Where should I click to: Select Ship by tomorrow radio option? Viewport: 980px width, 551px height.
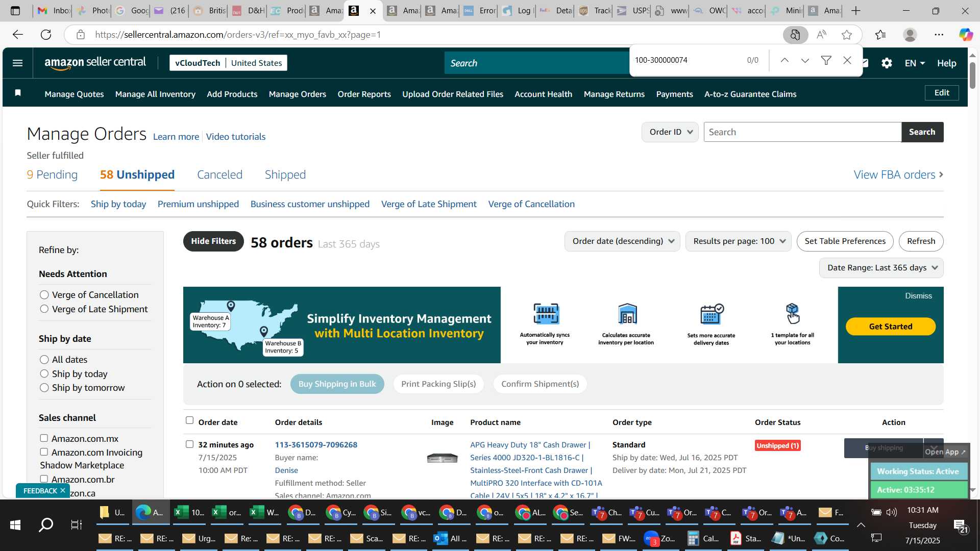coord(44,388)
